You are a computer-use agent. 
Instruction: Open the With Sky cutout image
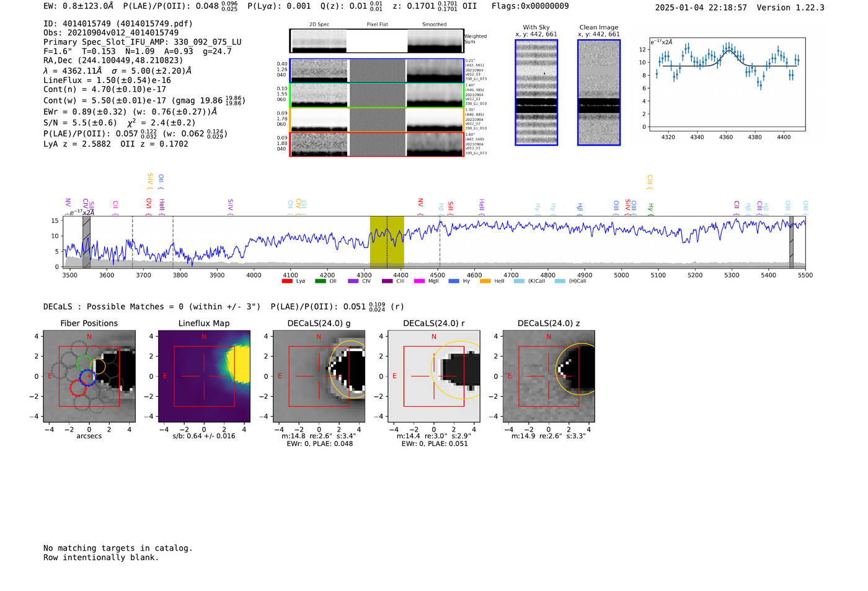pyautogui.click(x=536, y=92)
